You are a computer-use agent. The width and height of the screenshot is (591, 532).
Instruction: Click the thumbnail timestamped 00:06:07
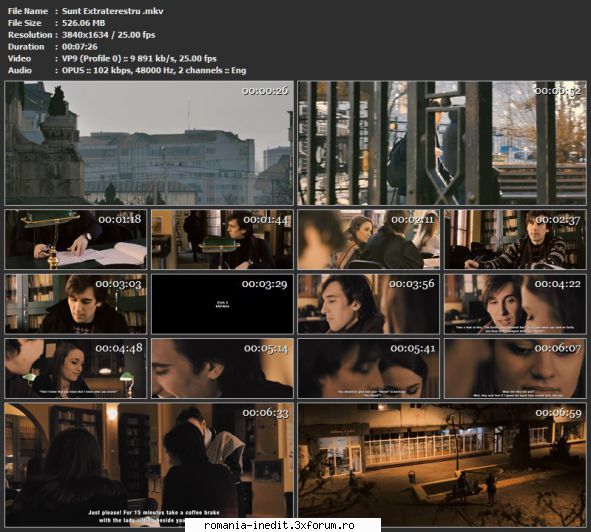coord(515,368)
